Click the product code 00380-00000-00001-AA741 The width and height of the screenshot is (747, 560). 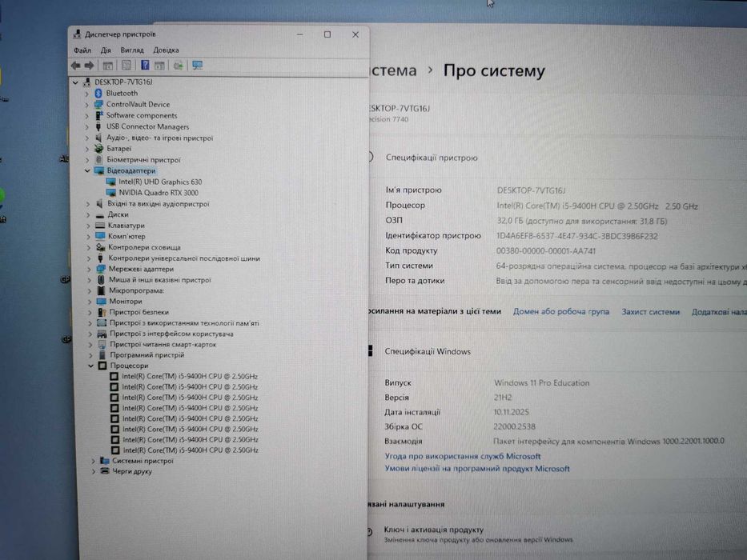coord(546,251)
